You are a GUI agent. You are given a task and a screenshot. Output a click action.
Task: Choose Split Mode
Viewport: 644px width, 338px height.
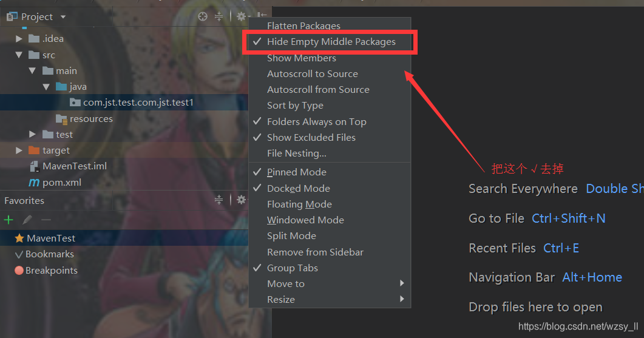click(x=330, y=236)
